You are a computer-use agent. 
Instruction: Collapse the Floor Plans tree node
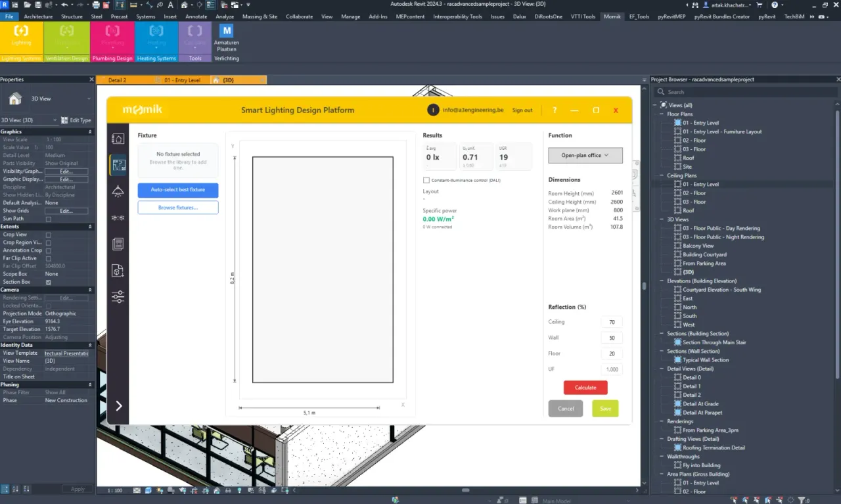(x=662, y=114)
